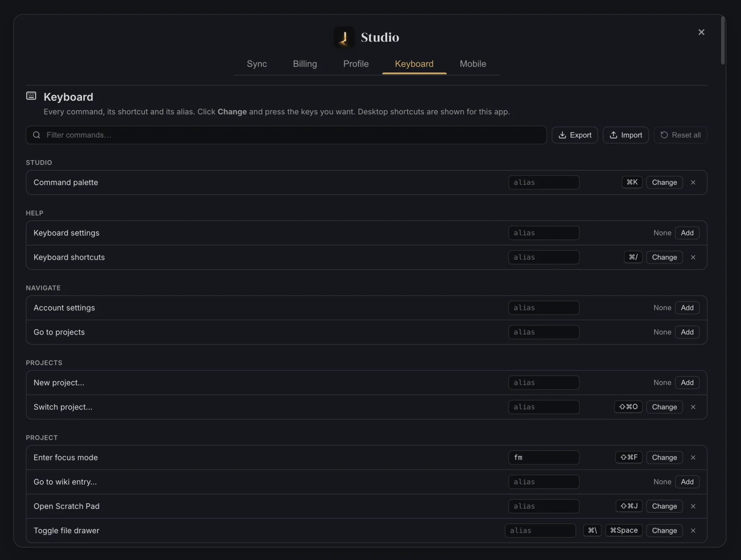Image resolution: width=741 pixels, height=560 pixels.
Task: Click the Go to projects alias field
Action: tap(544, 332)
